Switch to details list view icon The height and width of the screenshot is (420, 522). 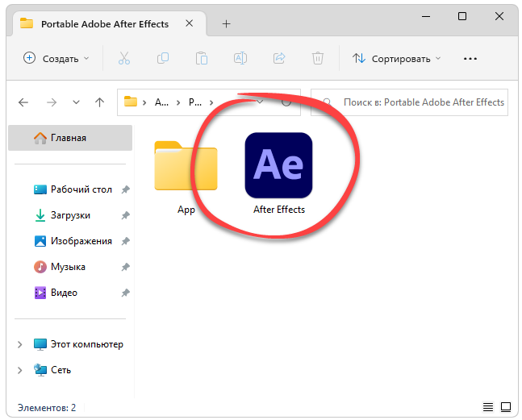tap(488, 407)
